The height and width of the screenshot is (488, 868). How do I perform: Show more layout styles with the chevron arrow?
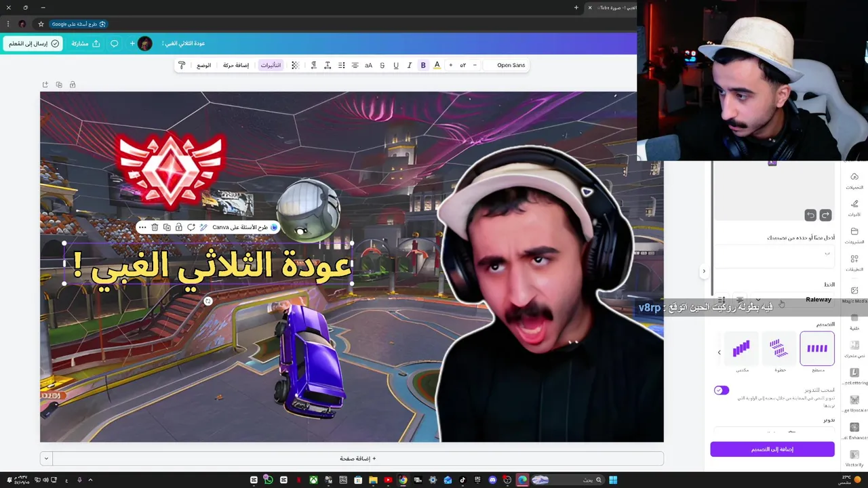(719, 352)
